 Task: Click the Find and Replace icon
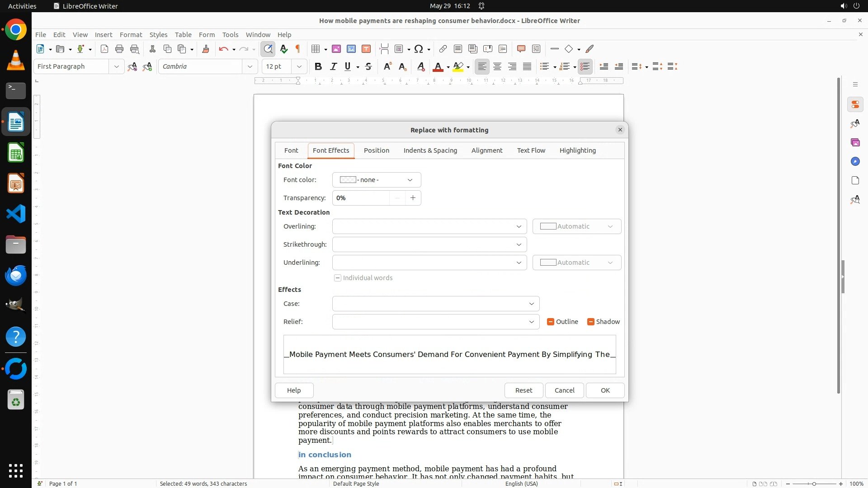(268, 49)
